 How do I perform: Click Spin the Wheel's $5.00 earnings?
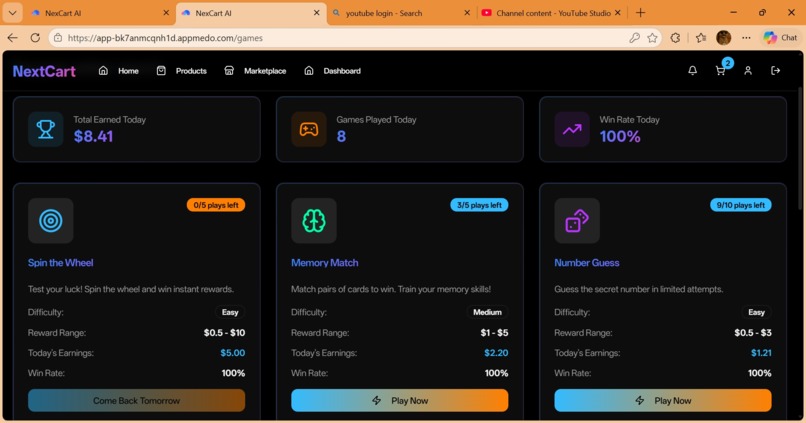233,353
